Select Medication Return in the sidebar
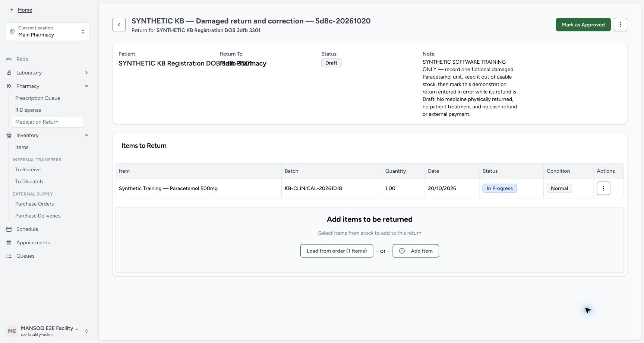 point(48,122)
